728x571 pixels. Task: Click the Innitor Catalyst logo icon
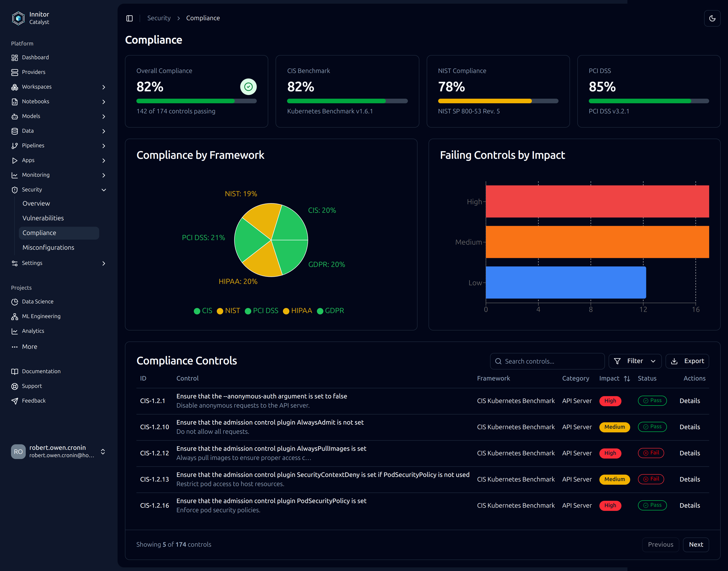pos(18,18)
